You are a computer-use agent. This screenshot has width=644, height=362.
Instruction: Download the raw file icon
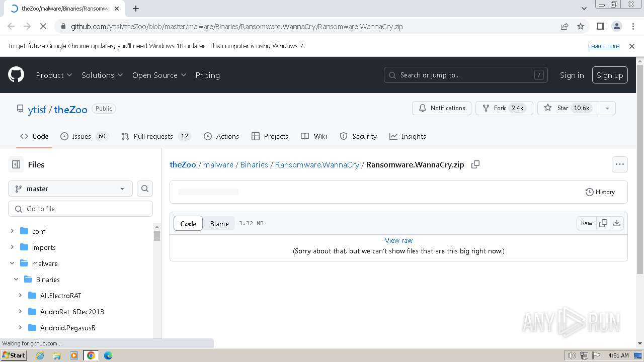(617, 223)
